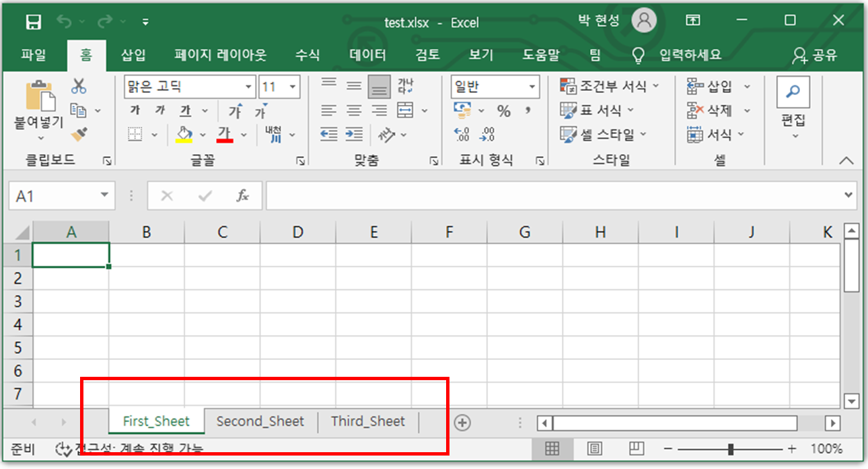The image size is (868, 469).
Task: Toggle Center horizontal alignment
Action: tap(354, 110)
